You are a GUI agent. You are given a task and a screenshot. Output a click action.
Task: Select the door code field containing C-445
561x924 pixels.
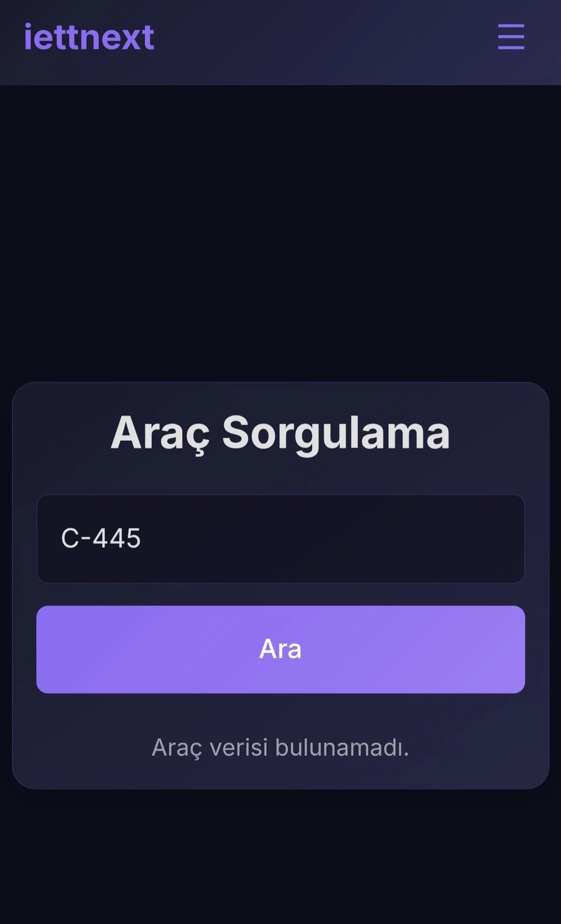tap(280, 538)
